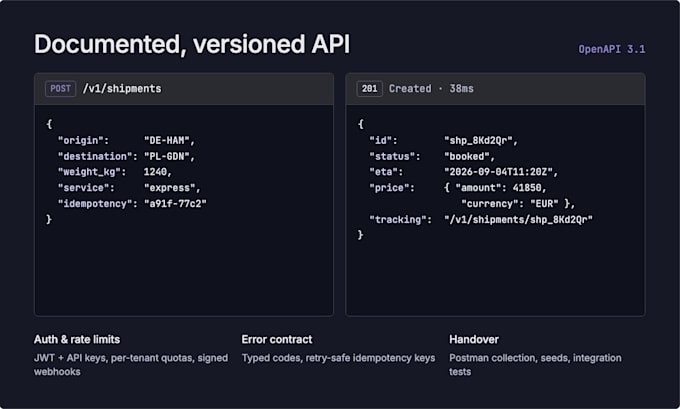
Task: Open the tracking URL /v1/shipments/shp_8Kd2Qr
Action: tap(518, 220)
